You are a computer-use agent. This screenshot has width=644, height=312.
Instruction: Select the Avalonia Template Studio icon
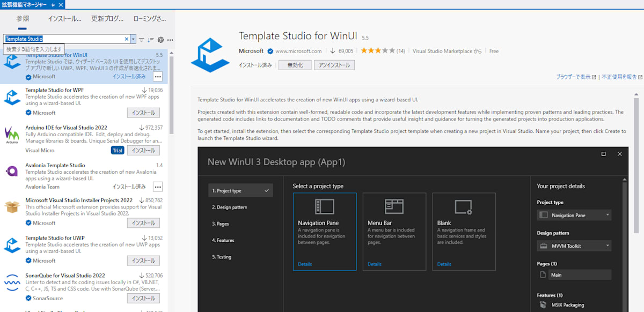tap(12, 172)
